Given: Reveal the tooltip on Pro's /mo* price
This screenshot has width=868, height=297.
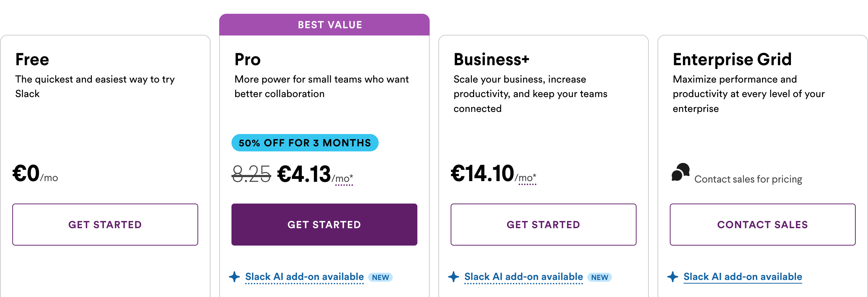Looking at the screenshot, I should click(342, 178).
